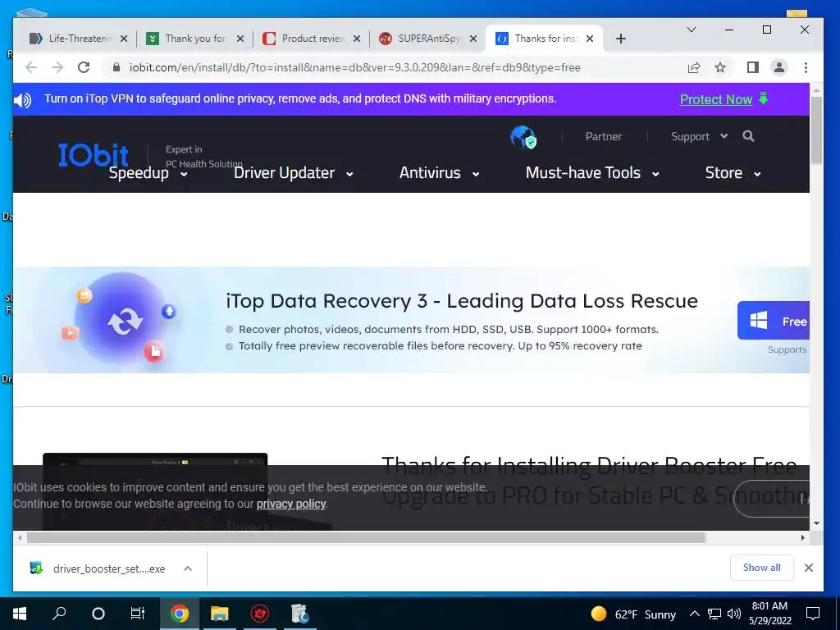The image size is (840, 630).
Task: Close the Thanks for inst tab
Action: tap(589, 39)
